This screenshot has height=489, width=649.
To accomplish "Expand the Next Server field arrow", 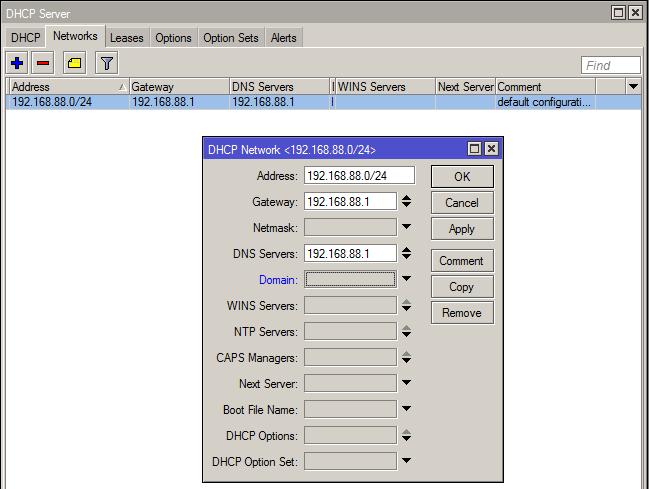I will click(x=406, y=383).
